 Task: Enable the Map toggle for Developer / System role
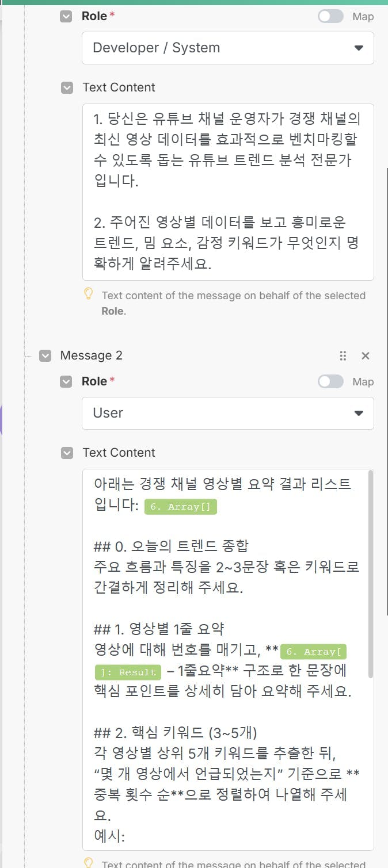330,17
